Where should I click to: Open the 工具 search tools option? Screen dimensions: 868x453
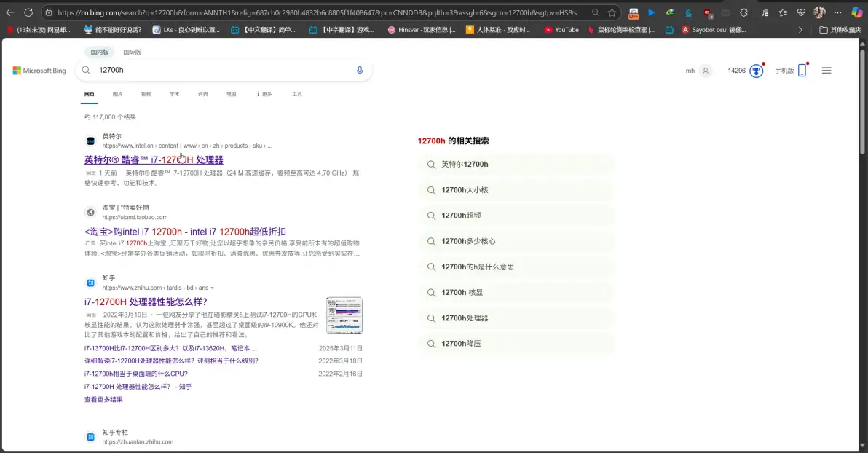297,94
